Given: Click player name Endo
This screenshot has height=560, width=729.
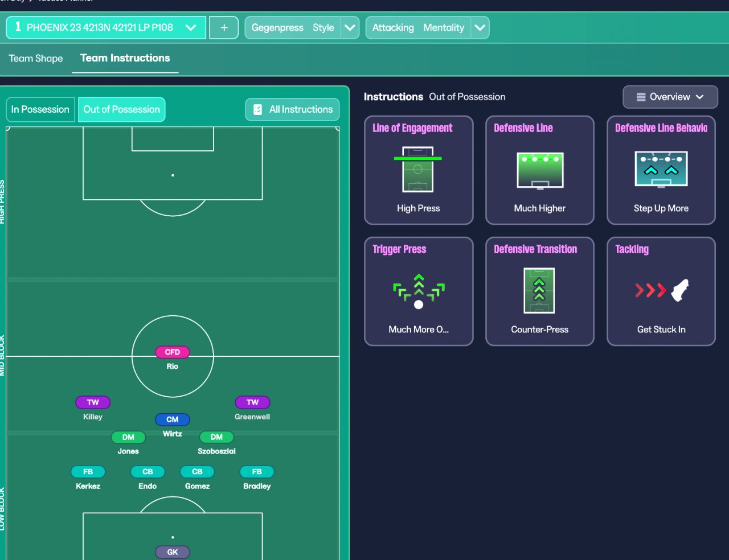Looking at the screenshot, I should click(148, 486).
